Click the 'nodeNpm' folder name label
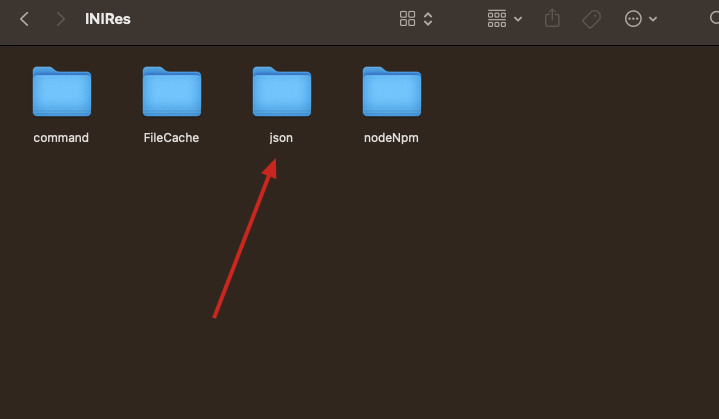719x419 pixels. 391,138
